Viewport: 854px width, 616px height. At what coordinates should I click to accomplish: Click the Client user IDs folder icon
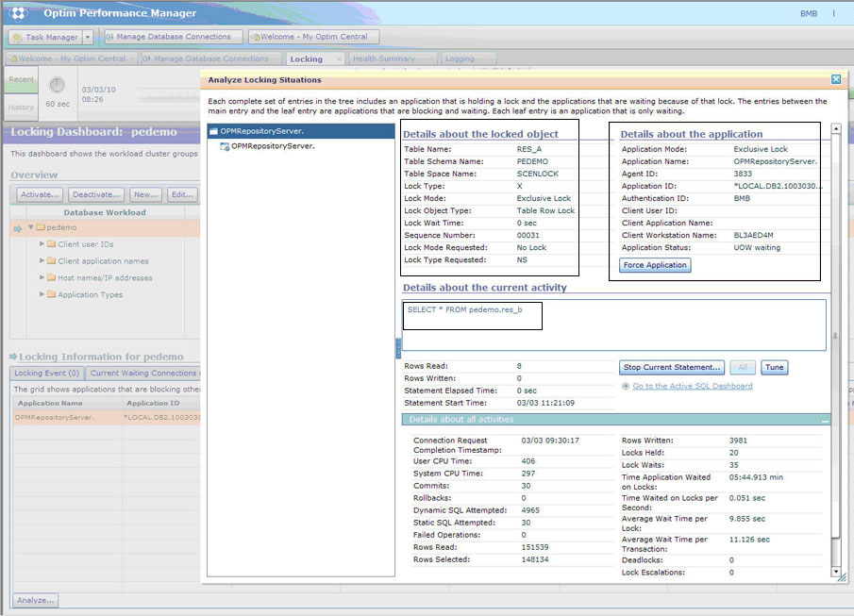[51, 244]
